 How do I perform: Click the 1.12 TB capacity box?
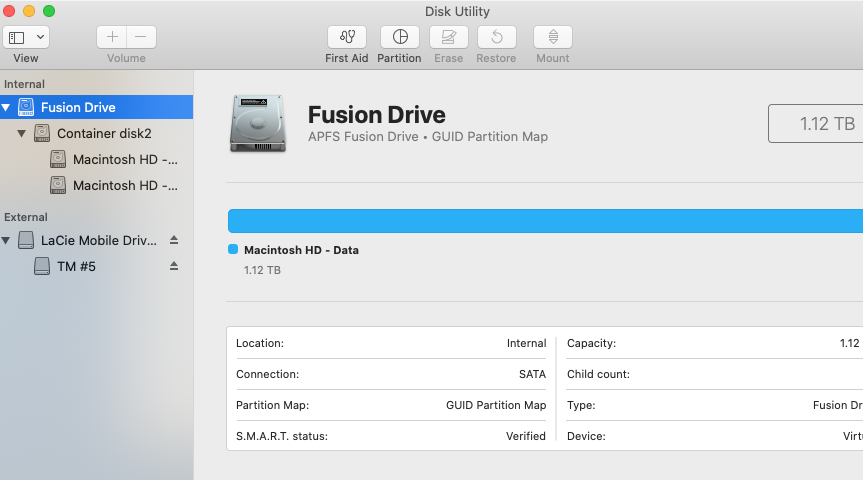tap(816, 123)
